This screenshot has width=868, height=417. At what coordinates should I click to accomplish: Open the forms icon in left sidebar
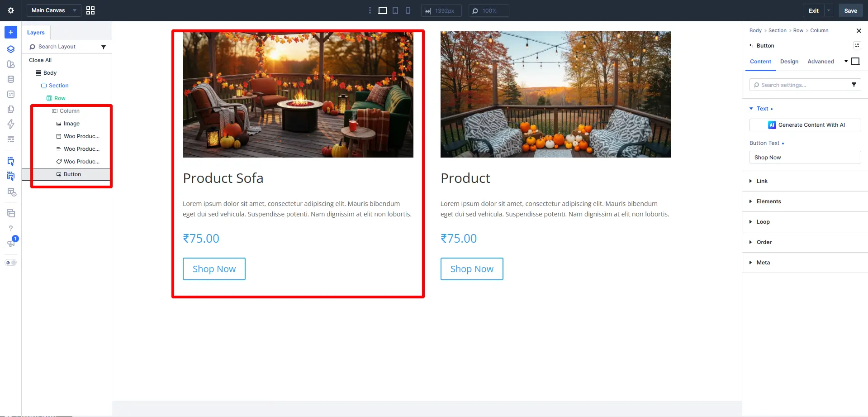pos(11,94)
